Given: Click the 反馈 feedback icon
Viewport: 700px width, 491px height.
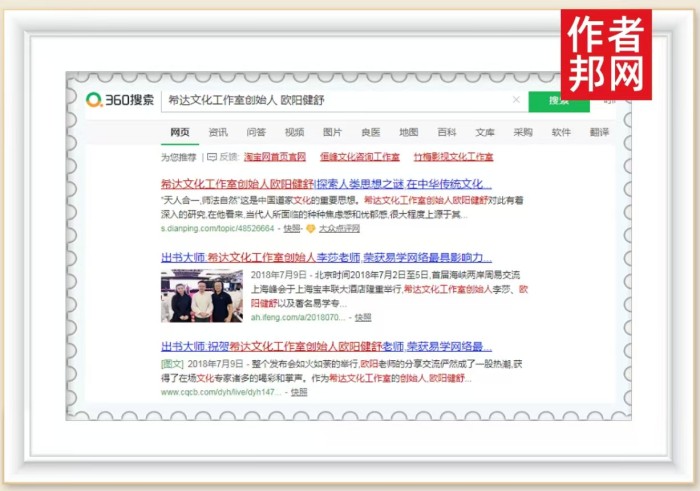Looking at the screenshot, I should pyautogui.click(x=211, y=157).
